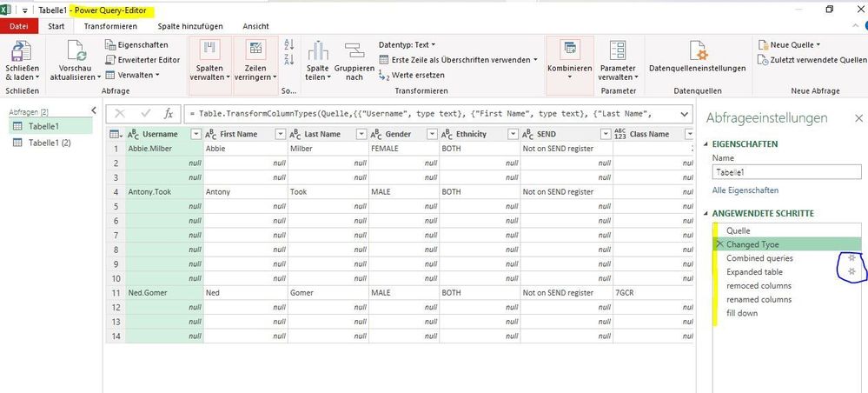Collapse ANGEWENDETE SCHRITTE section
The image size is (868, 393).
click(706, 213)
